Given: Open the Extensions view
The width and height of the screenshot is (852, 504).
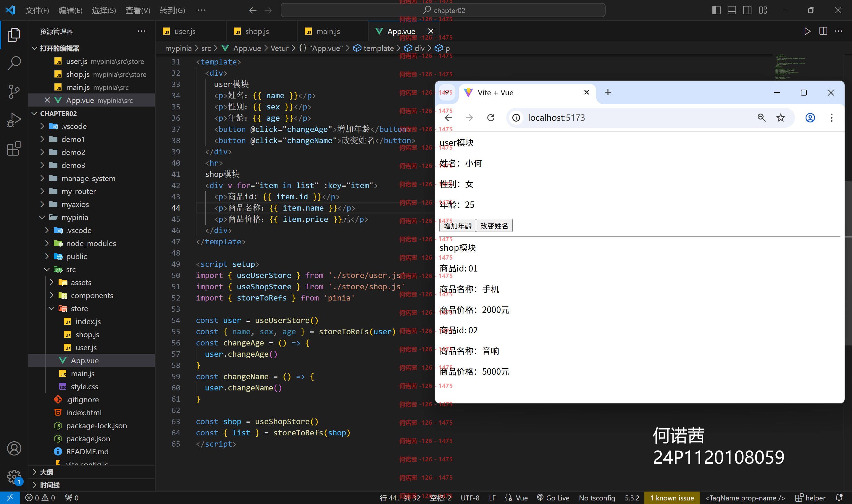Looking at the screenshot, I should (14, 149).
